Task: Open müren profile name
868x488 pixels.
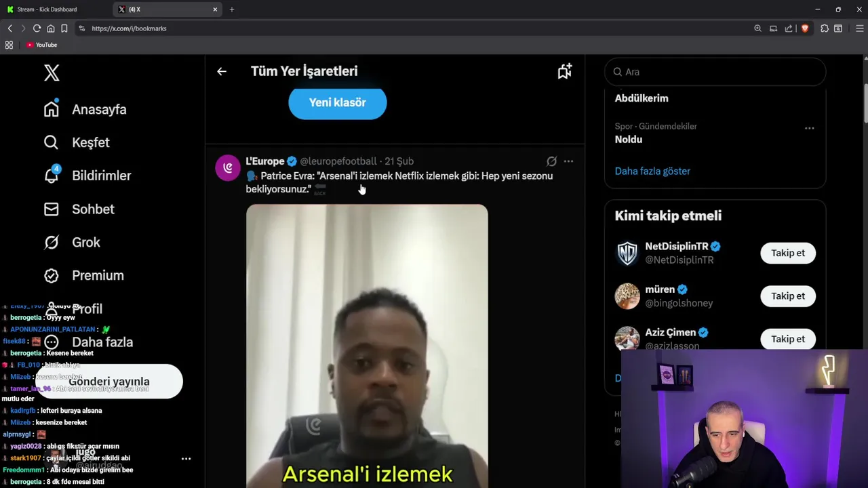Action: (x=660, y=289)
